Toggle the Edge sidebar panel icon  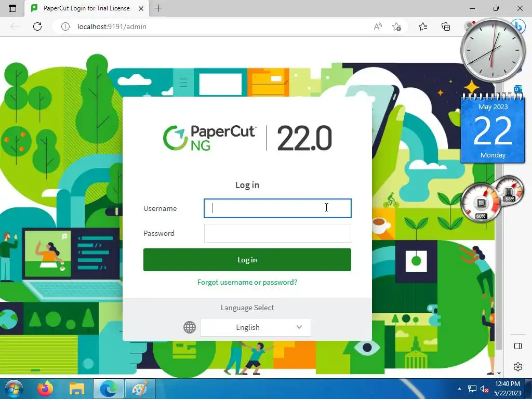click(518, 346)
